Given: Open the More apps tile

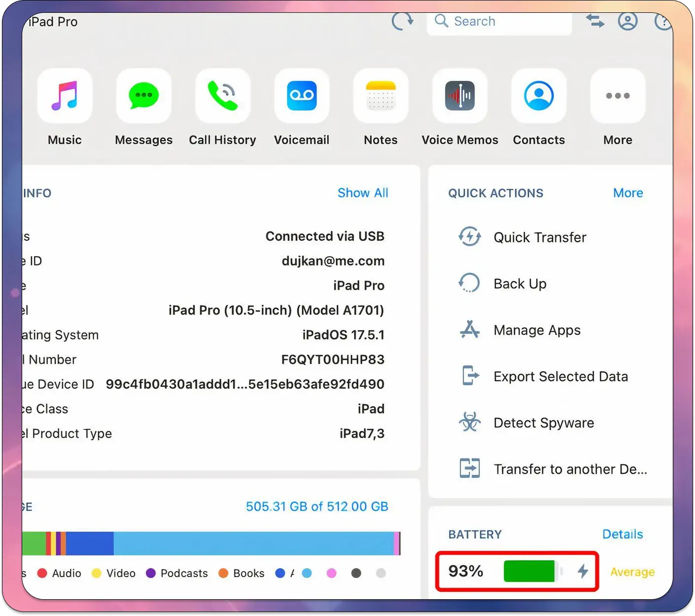Looking at the screenshot, I should (618, 96).
